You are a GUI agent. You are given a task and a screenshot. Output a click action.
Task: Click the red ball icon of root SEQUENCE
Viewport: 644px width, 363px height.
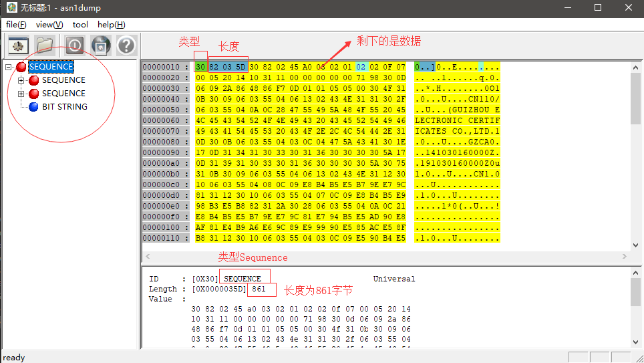(x=21, y=67)
